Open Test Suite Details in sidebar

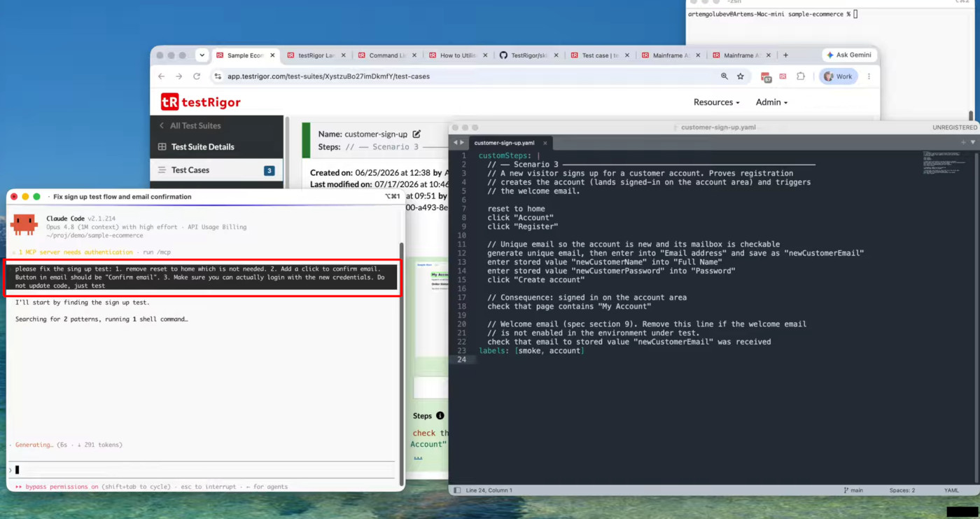[203, 147]
